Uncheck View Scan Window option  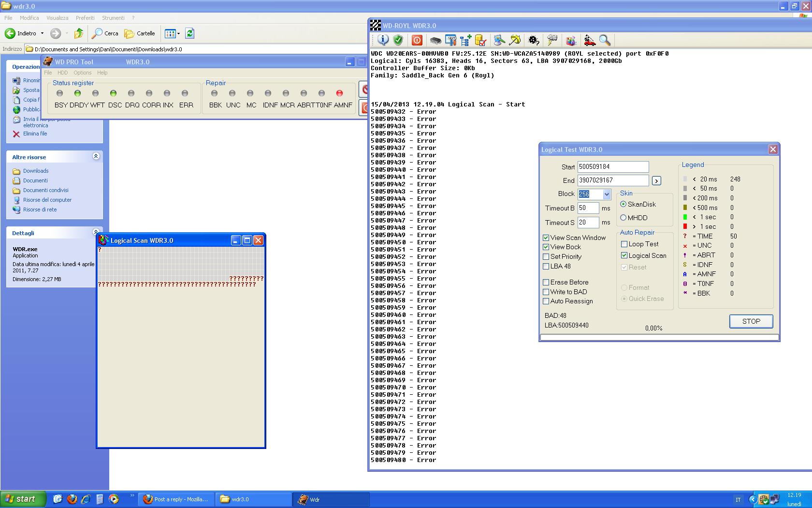pyautogui.click(x=546, y=238)
